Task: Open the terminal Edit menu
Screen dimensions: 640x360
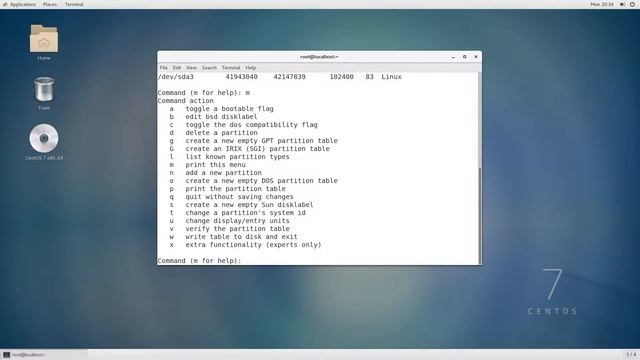Action: click(177, 68)
